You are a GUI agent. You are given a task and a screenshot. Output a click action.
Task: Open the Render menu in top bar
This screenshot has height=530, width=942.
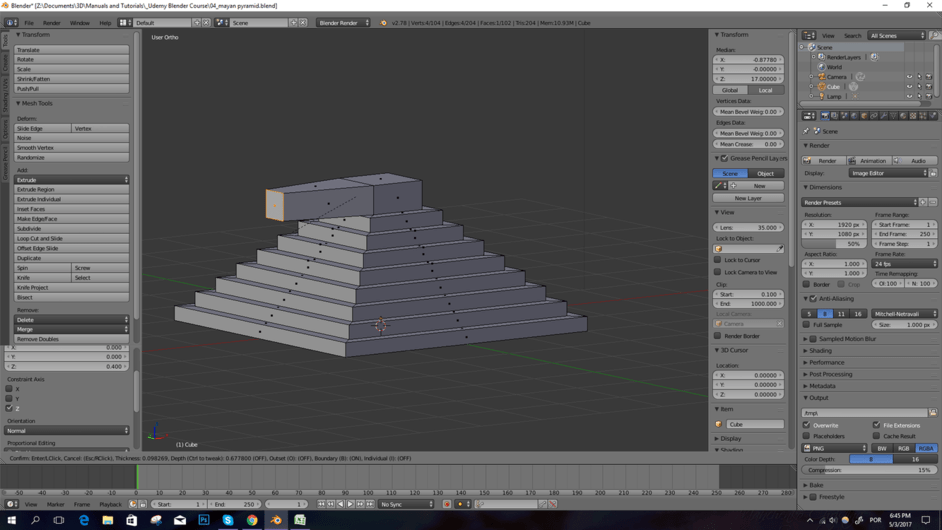click(x=51, y=22)
